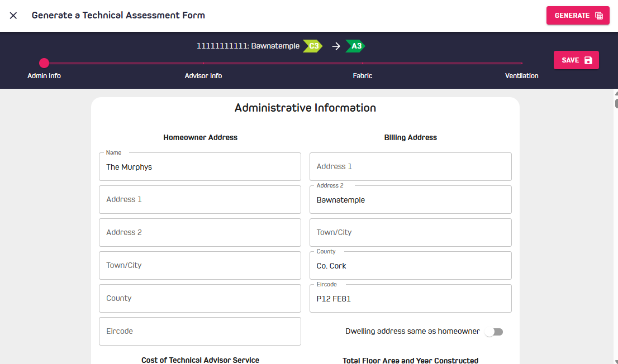
Task: Click the homeowner Address 2 field
Action: [x=200, y=232]
